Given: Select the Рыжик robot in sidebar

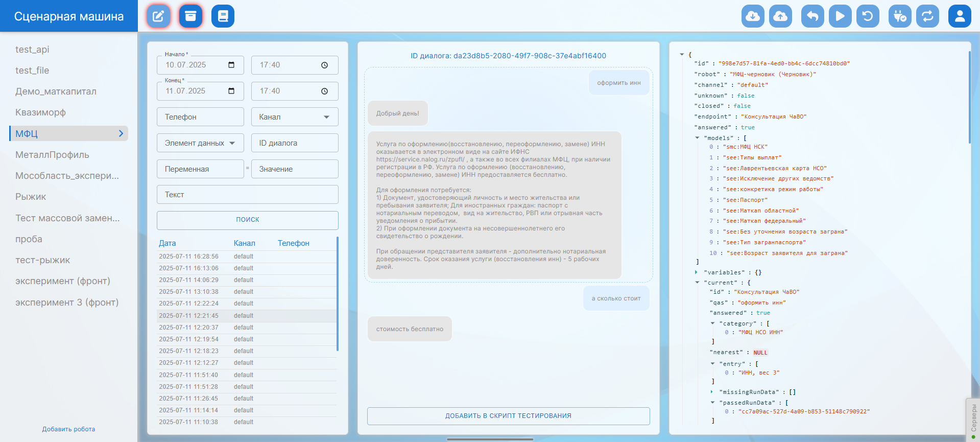Looking at the screenshot, I should tap(31, 197).
